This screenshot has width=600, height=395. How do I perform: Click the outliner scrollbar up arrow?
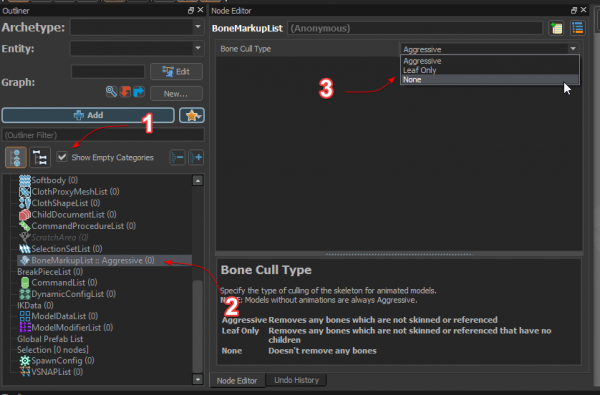click(x=197, y=180)
